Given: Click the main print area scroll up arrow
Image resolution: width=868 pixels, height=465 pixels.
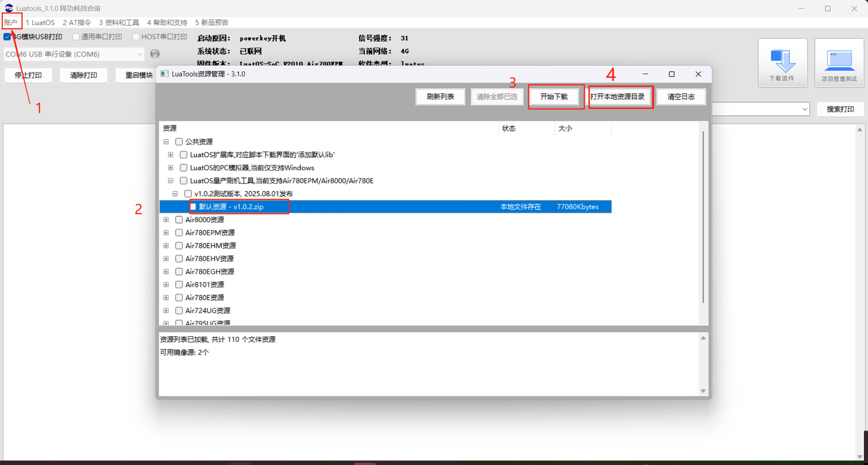Looking at the screenshot, I should pos(859,130).
